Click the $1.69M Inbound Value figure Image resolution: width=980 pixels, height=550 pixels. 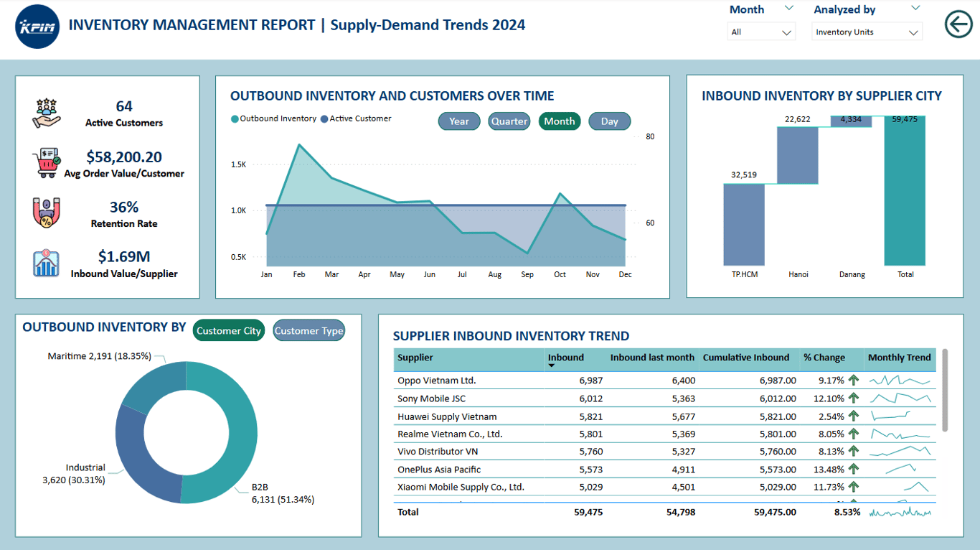[x=124, y=256]
